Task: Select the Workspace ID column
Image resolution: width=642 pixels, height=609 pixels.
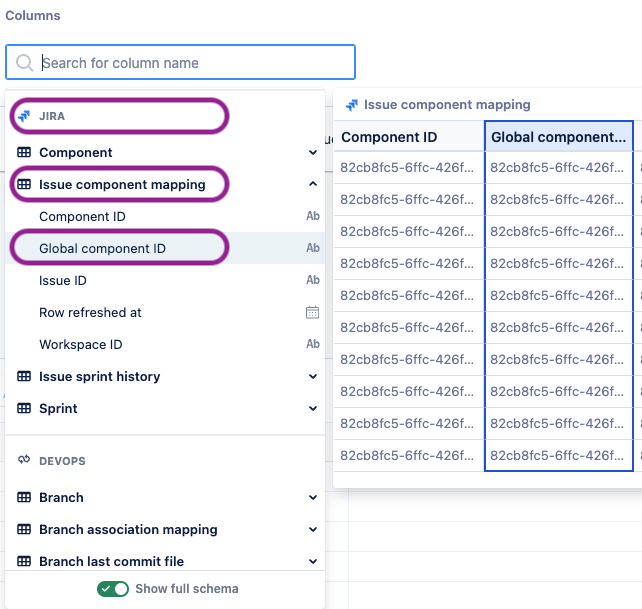Action: [x=165, y=344]
